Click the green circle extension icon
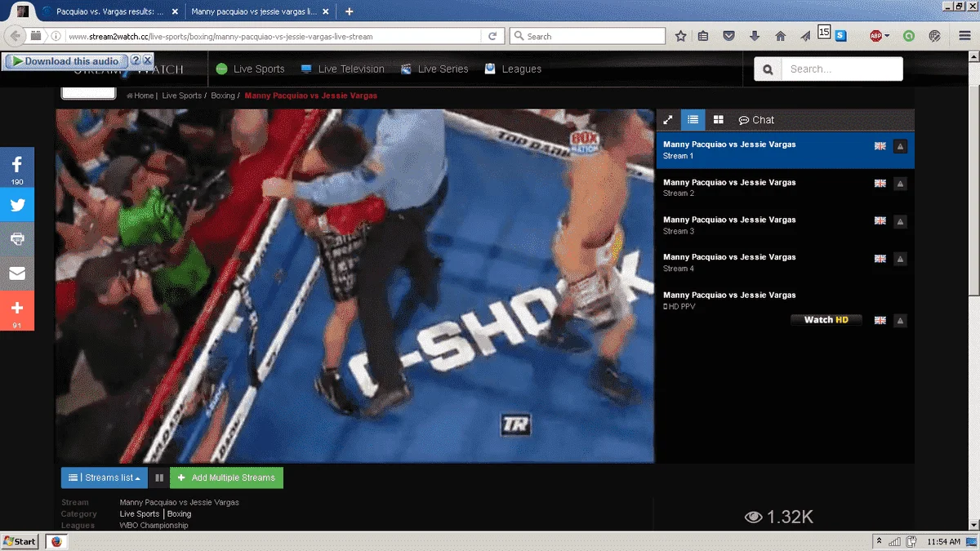 (x=909, y=36)
